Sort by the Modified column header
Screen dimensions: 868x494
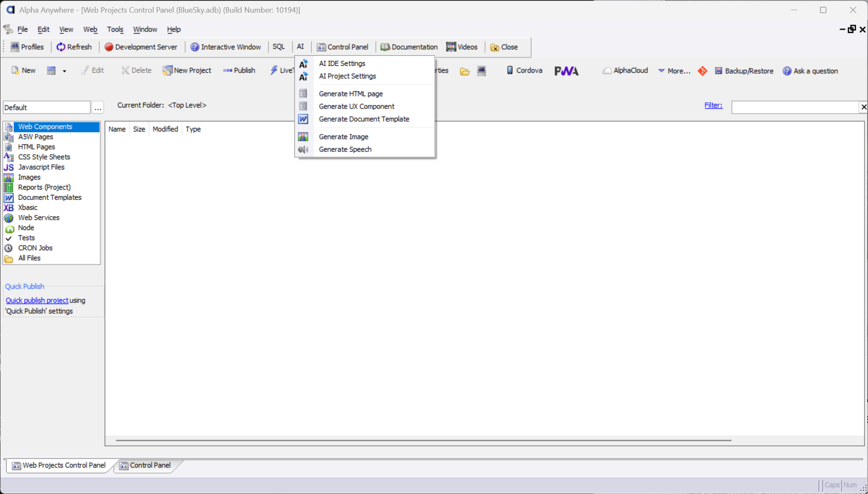tap(165, 129)
